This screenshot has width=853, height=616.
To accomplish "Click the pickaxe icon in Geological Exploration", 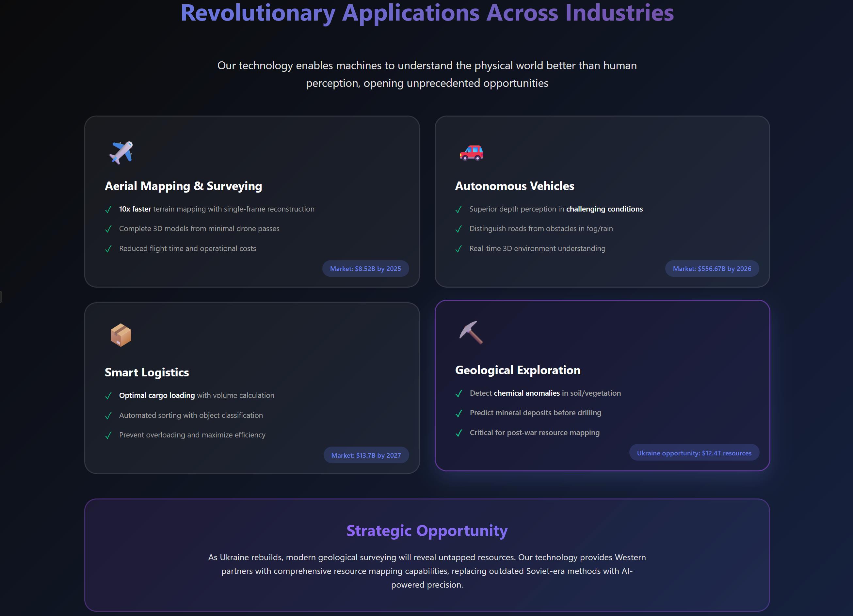I will pos(471,332).
